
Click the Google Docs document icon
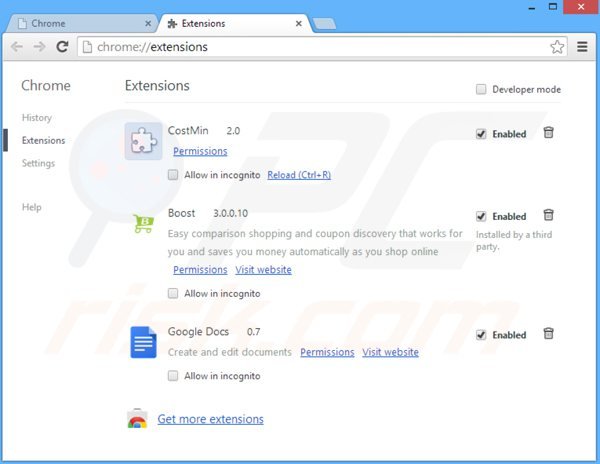click(143, 342)
